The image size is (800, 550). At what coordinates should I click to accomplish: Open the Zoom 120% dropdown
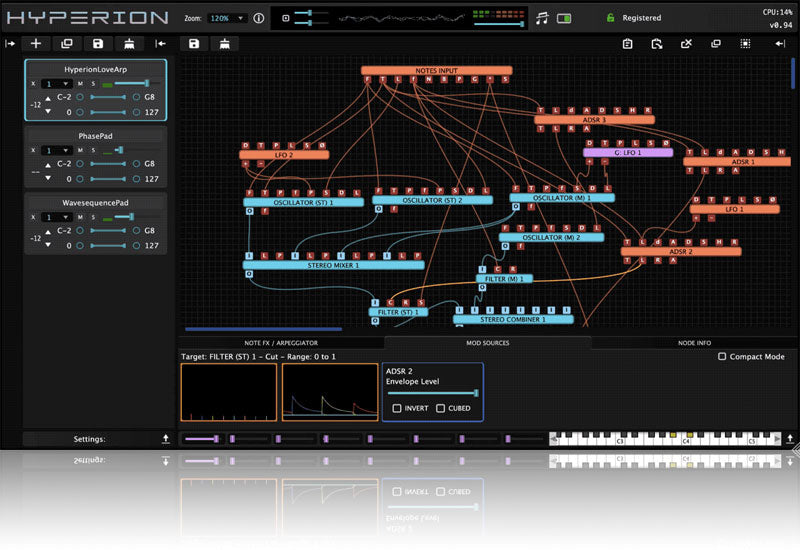(x=227, y=18)
